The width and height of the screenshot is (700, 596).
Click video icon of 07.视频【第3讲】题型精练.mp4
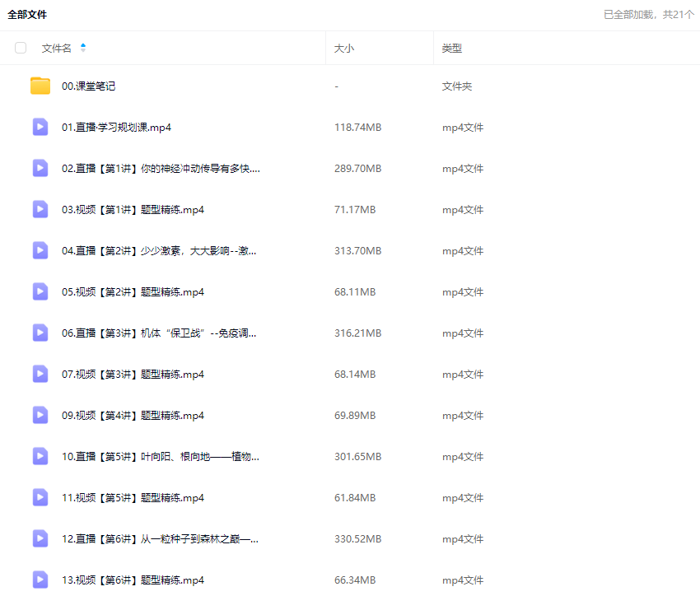(40, 374)
